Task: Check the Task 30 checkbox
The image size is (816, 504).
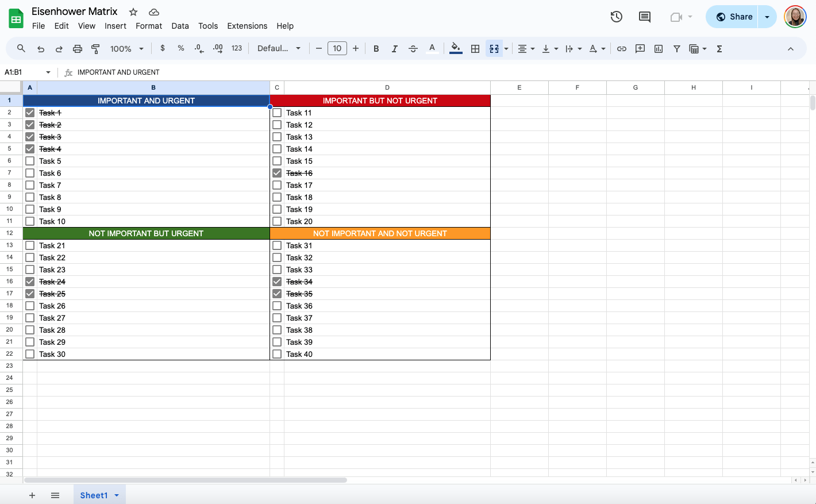Action: pos(30,354)
